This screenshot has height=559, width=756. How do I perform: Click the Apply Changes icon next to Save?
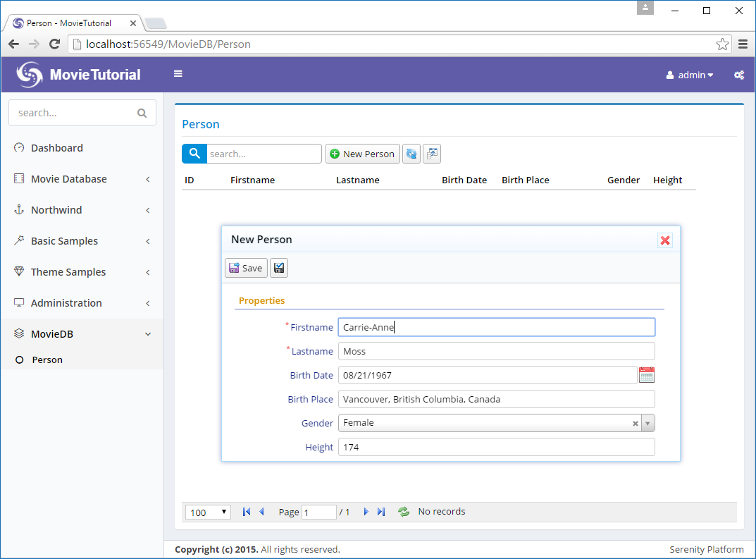click(279, 268)
